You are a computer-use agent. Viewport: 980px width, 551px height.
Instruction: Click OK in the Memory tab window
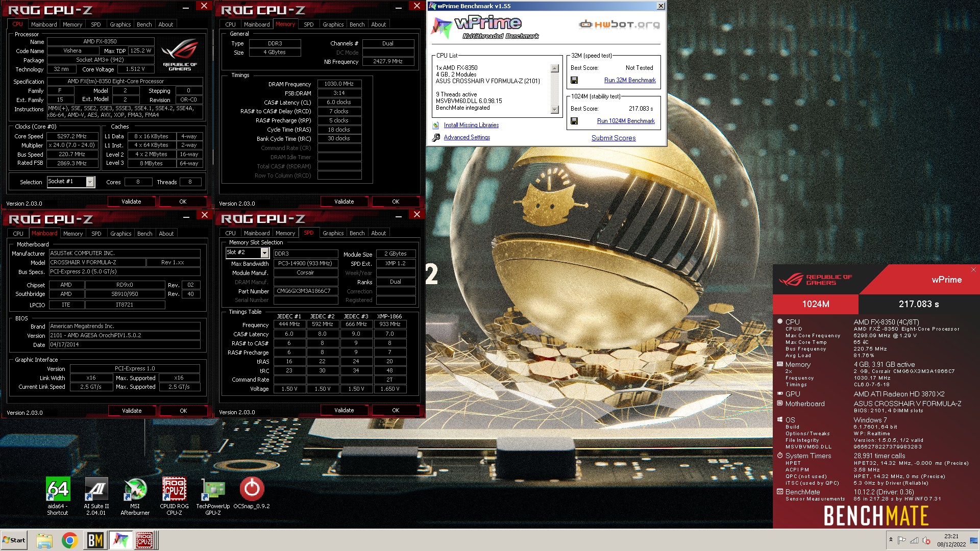pyautogui.click(x=396, y=202)
